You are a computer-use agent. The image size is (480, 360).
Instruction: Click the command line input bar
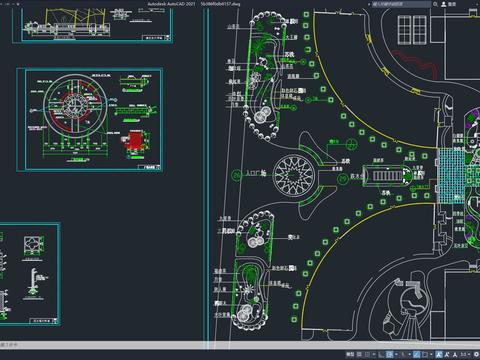pyautogui.click(x=240, y=345)
